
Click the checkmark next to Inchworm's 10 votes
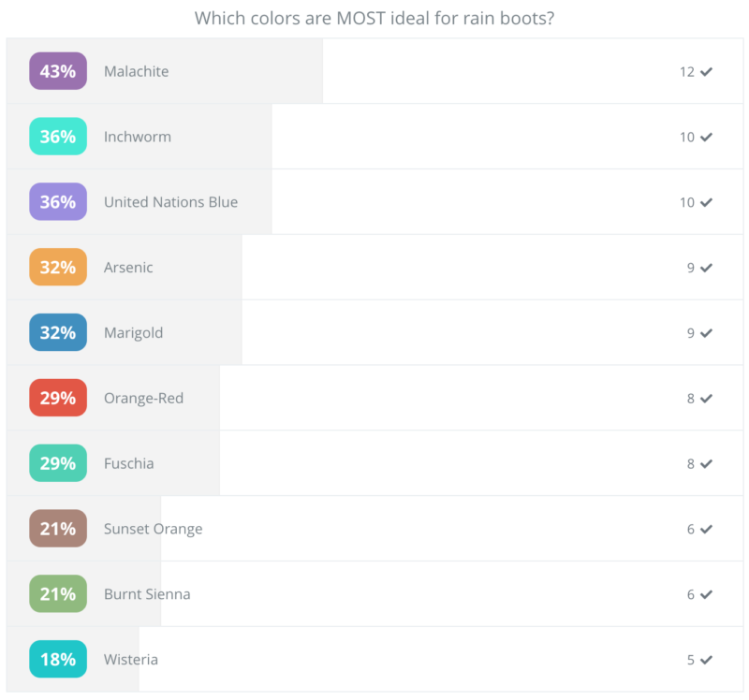tap(706, 137)
